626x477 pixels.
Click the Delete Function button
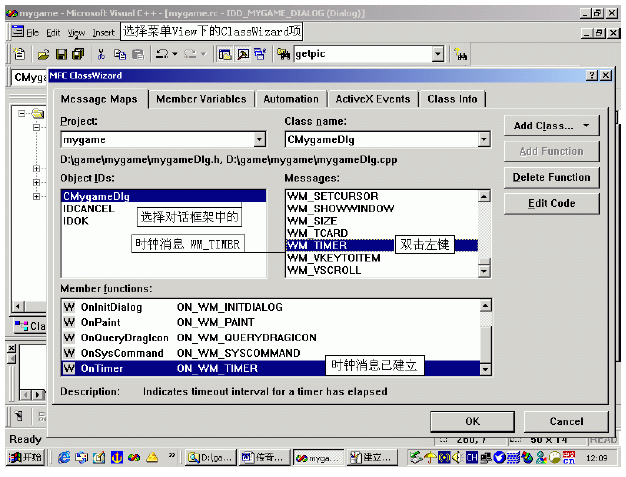[x=552, y=178]
